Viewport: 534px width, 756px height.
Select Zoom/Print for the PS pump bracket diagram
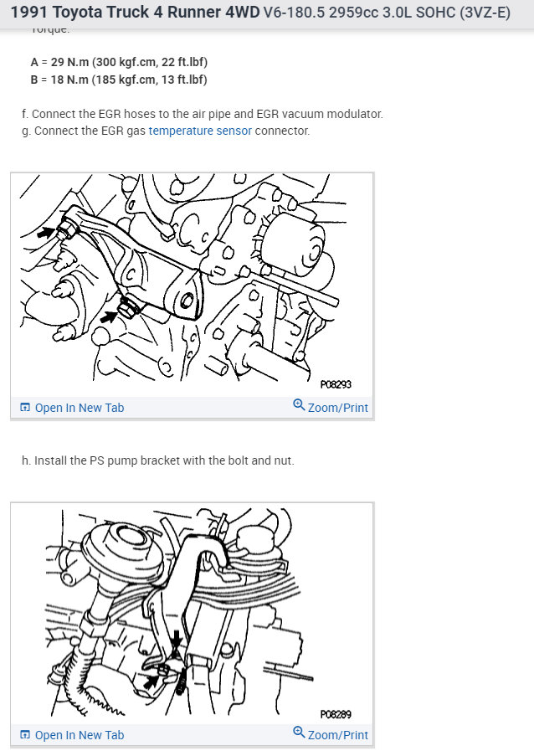coord(331,407)
